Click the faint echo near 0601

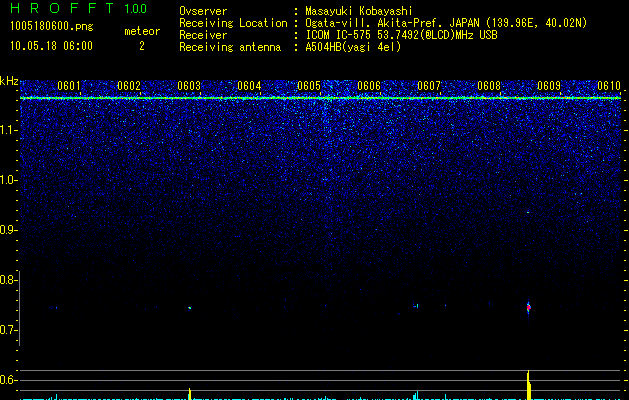[54, 308]
